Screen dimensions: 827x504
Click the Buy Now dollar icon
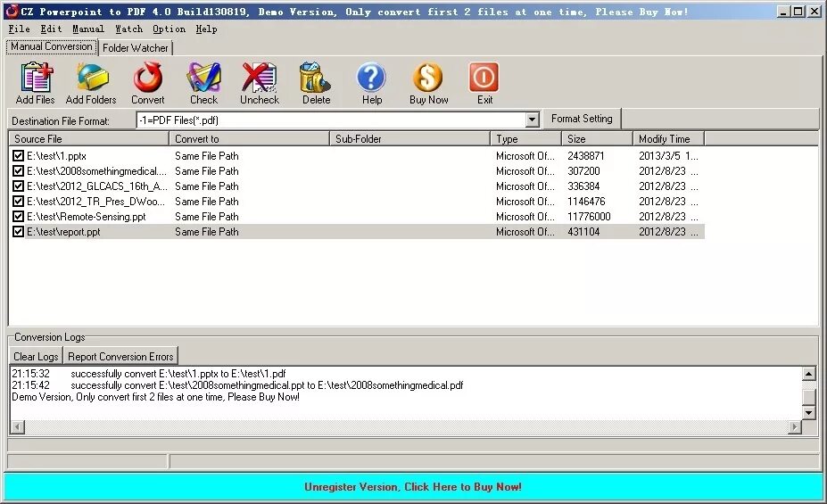pyautogui.click(x=427, y=78)
